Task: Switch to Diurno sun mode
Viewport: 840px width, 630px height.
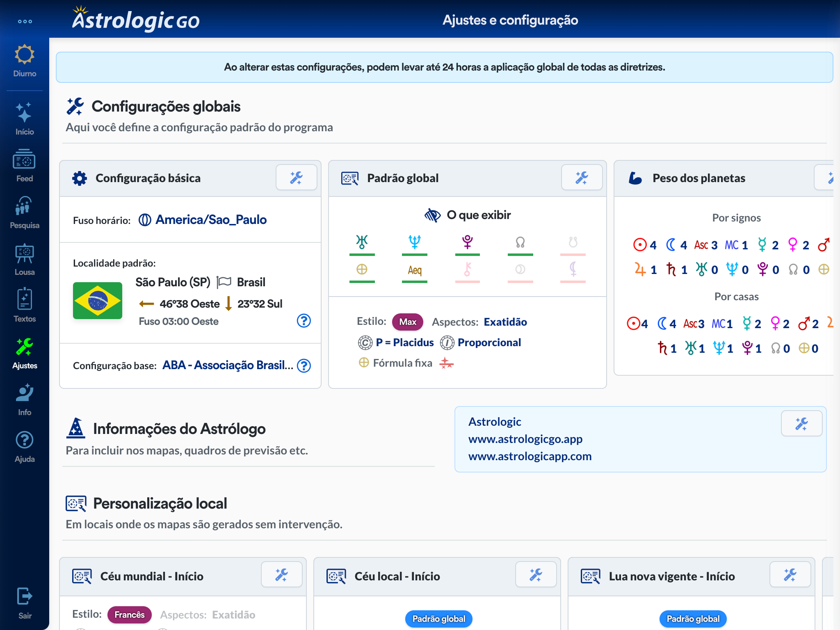Action: coord(25,61)
